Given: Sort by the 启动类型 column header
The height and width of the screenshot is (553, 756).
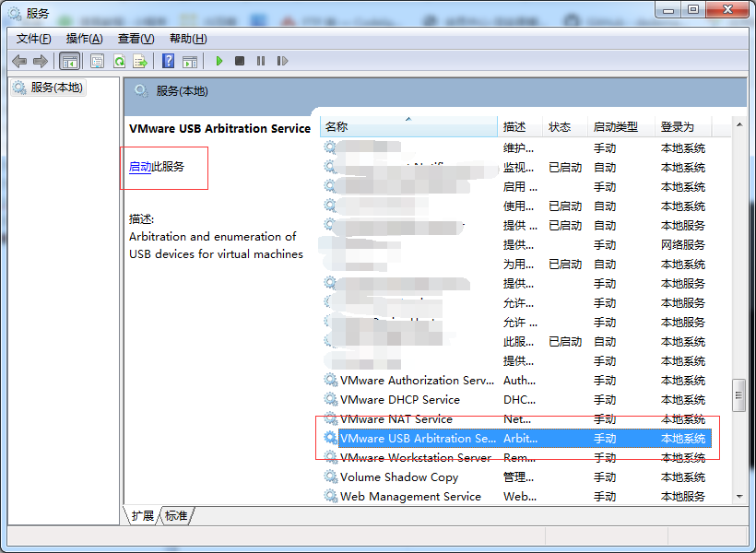Looking at the screenshot, I should point(616,127).
